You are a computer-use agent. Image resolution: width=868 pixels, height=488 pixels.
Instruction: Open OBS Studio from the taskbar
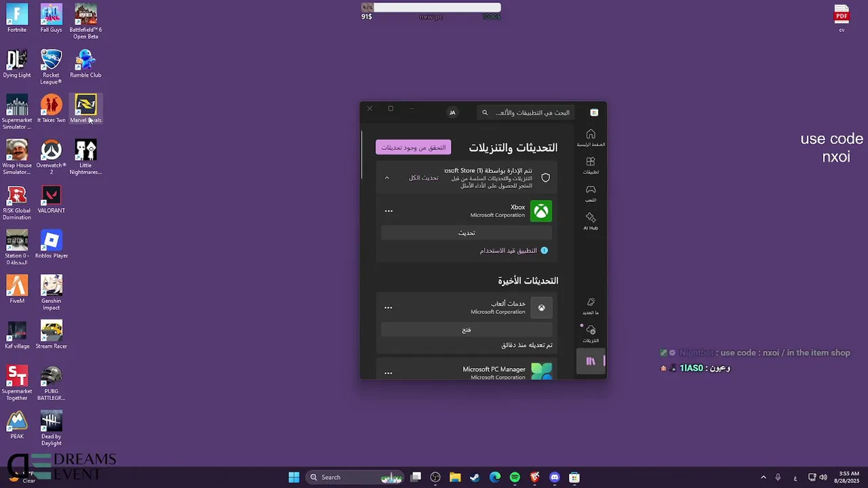pyautogui.click(x=435, y=477)
